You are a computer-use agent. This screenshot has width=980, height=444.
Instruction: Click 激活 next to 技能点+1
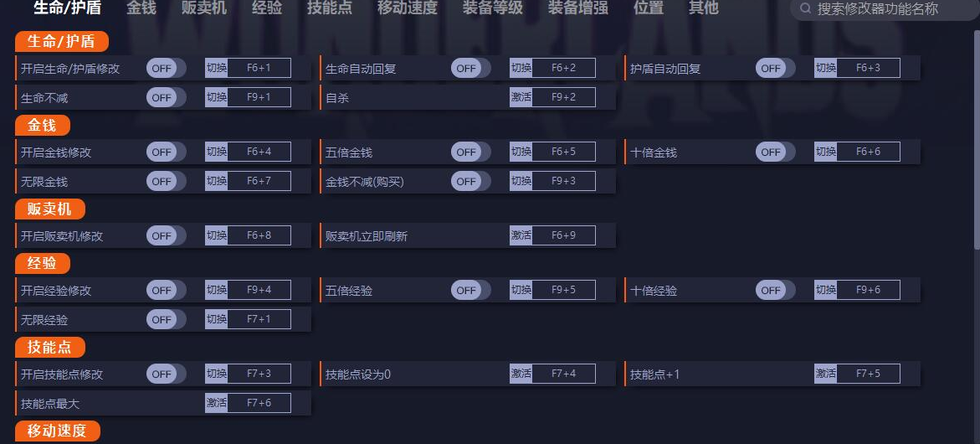pos(825,374)
